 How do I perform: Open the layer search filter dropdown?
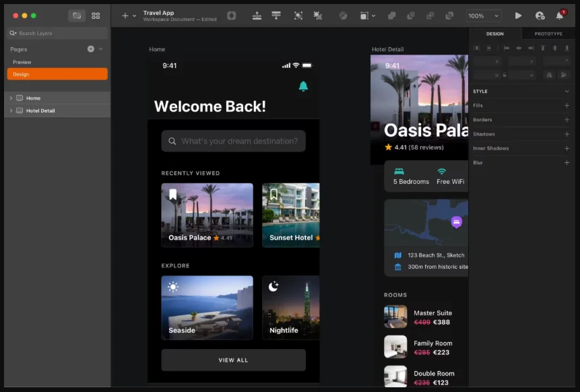point(13,33)
